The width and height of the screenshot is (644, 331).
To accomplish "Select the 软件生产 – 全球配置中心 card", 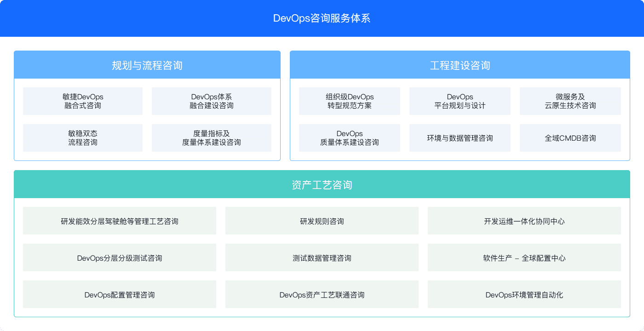I will [x=524, y=257].
